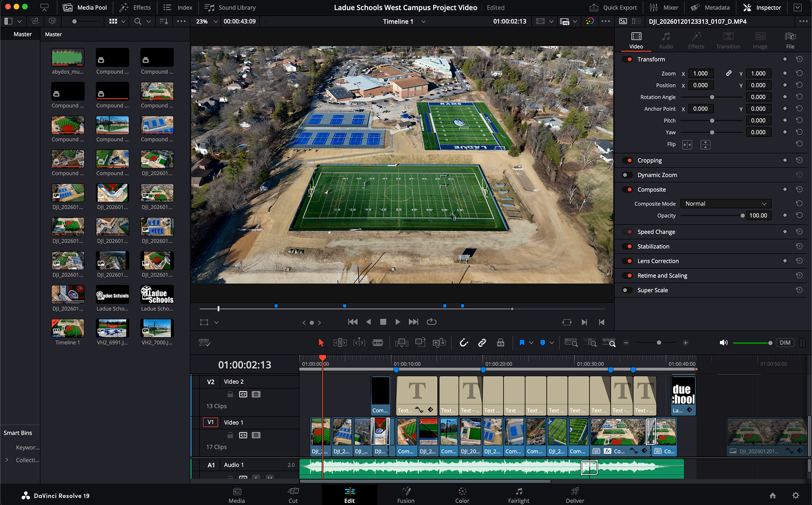This screenshot has width=812, height=505.
Task: Open the Sound Library panel
Action: click(230, 7)
